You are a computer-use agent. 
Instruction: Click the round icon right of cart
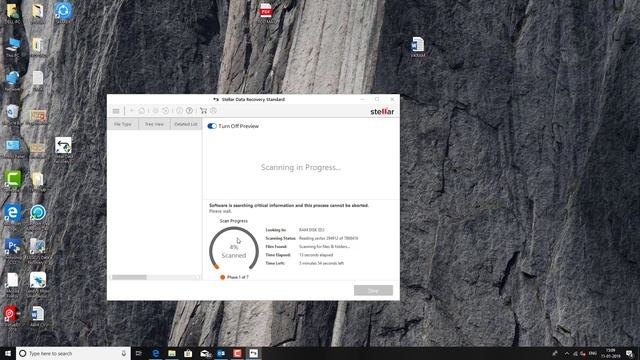pos(213,111)
